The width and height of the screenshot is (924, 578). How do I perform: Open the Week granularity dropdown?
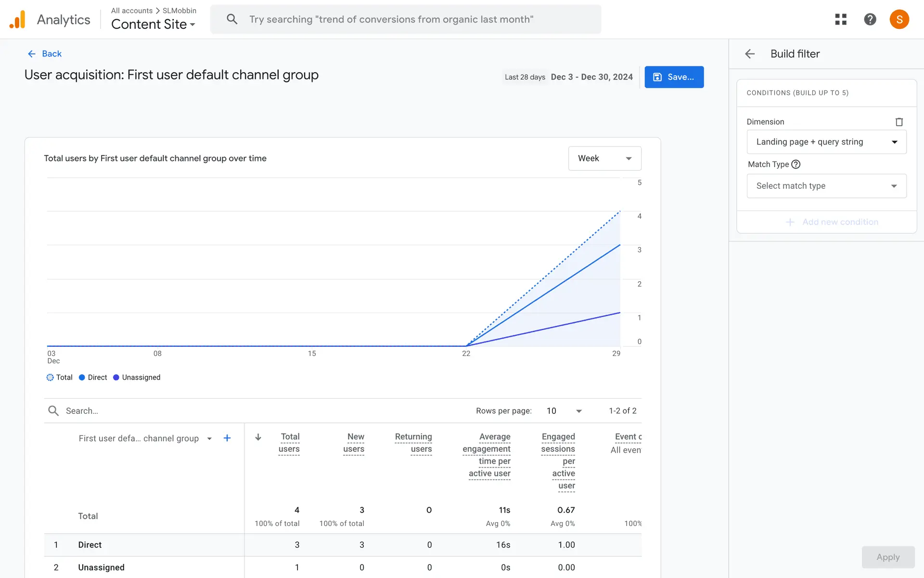pos(604,158)
